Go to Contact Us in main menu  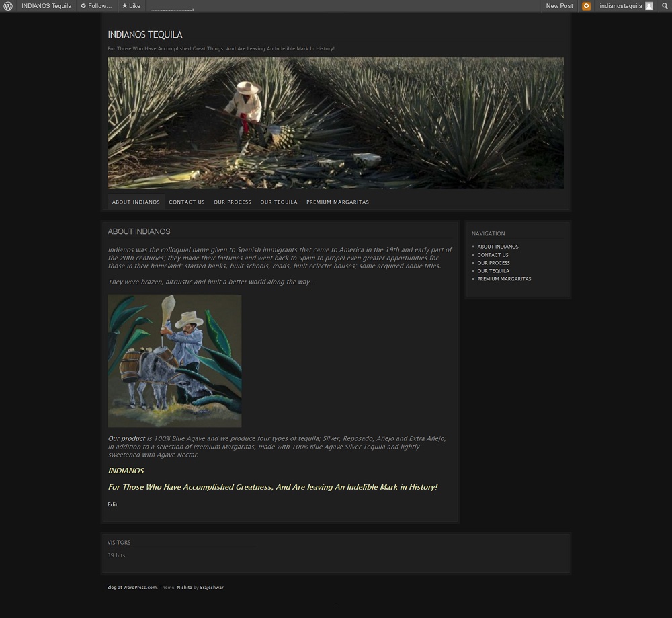coord(187,202)
